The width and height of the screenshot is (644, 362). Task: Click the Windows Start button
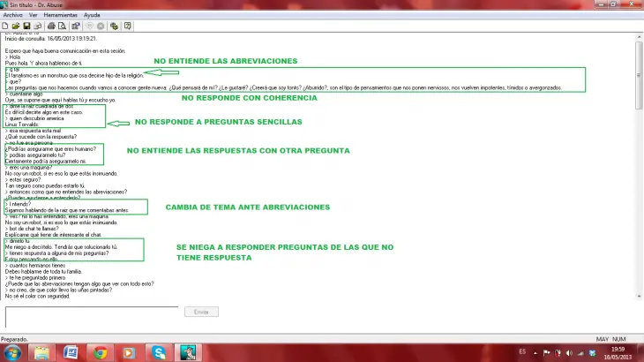point(12,352)
